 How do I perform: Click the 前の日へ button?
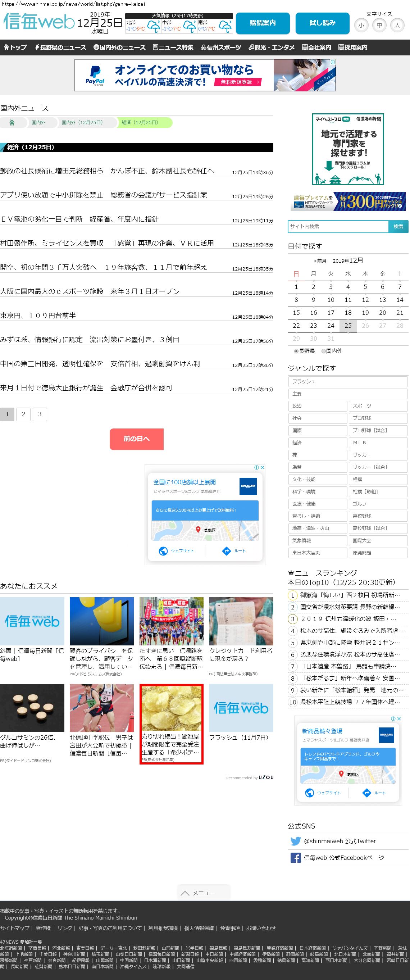pyautogui.click(x=137, y=439)
